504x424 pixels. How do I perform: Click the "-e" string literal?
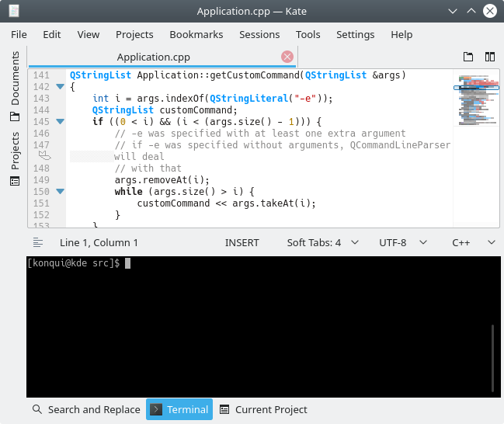[305, 99]
